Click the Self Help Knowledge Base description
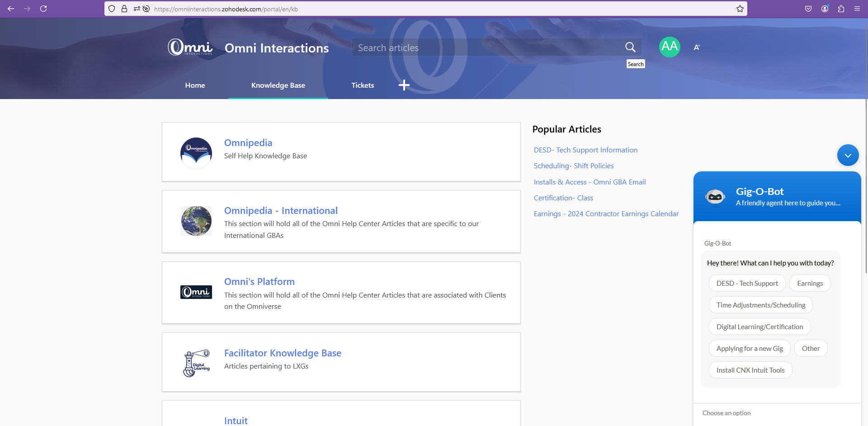The image size is (868, 426). pyautogui.click(x=265, y=156)
